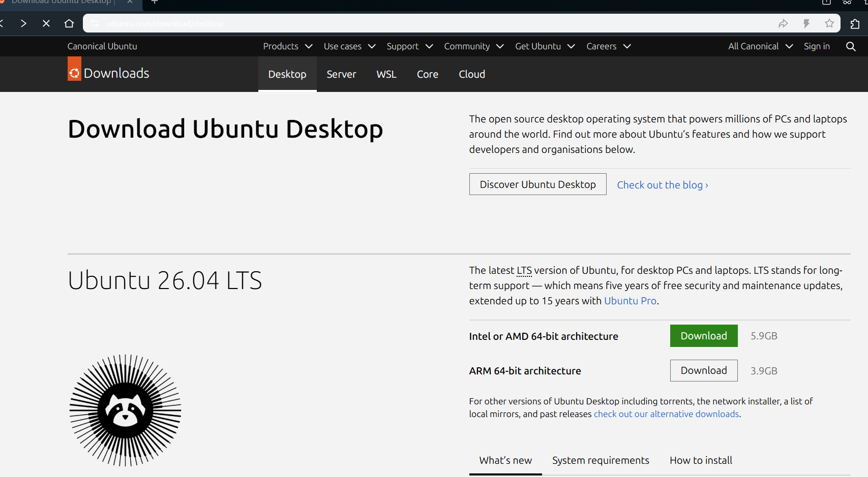868x477 pixels.
Task: Open the site search magnifier
Action: click(x=851, y=46)
